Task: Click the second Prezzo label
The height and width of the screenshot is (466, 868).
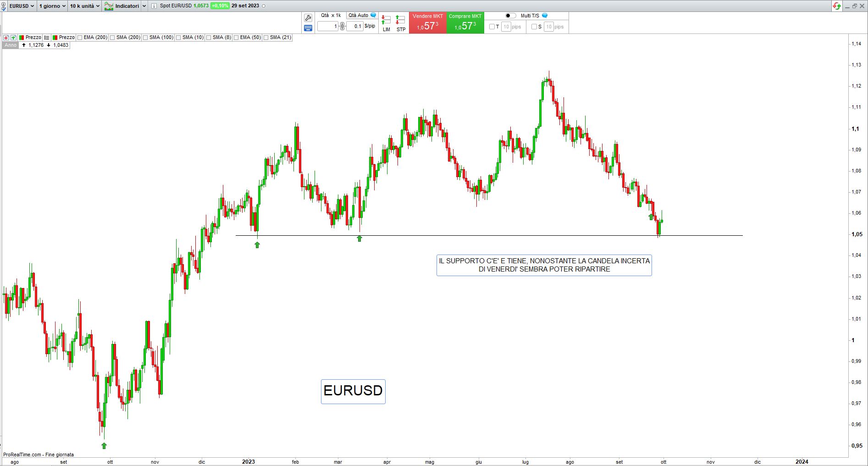Action: pos(67,38)
